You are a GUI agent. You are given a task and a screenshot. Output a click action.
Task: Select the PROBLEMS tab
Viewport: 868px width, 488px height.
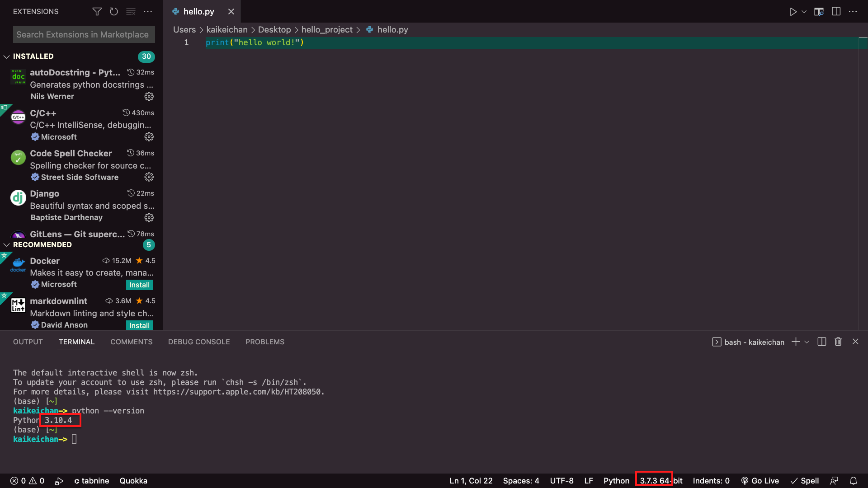pos(264,342)
